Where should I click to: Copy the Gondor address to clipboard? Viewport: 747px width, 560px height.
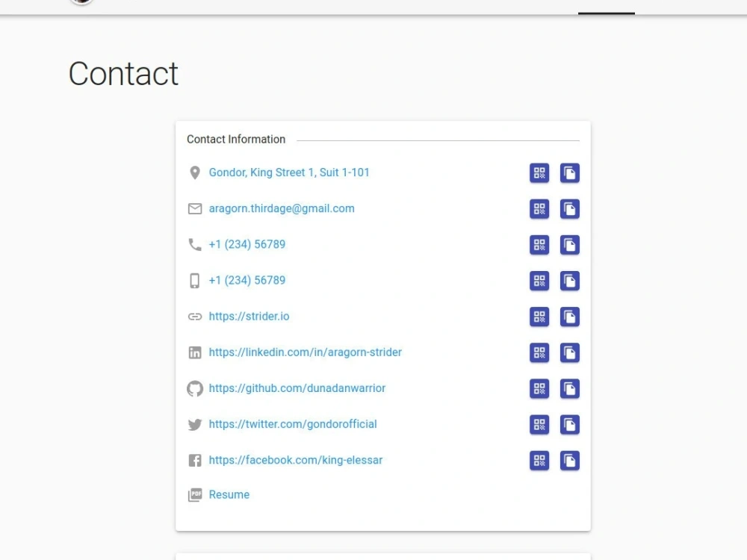[x=570, y=173]
